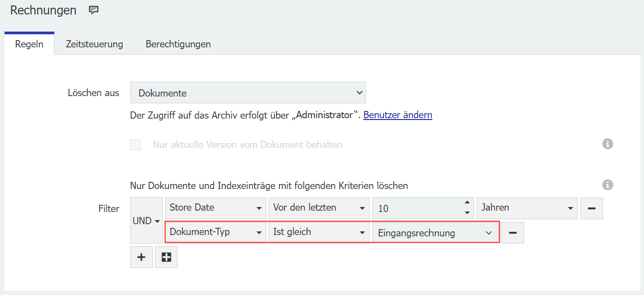
Task: Remove the Dokument-Typ filter row
Action: pos(512,232)
